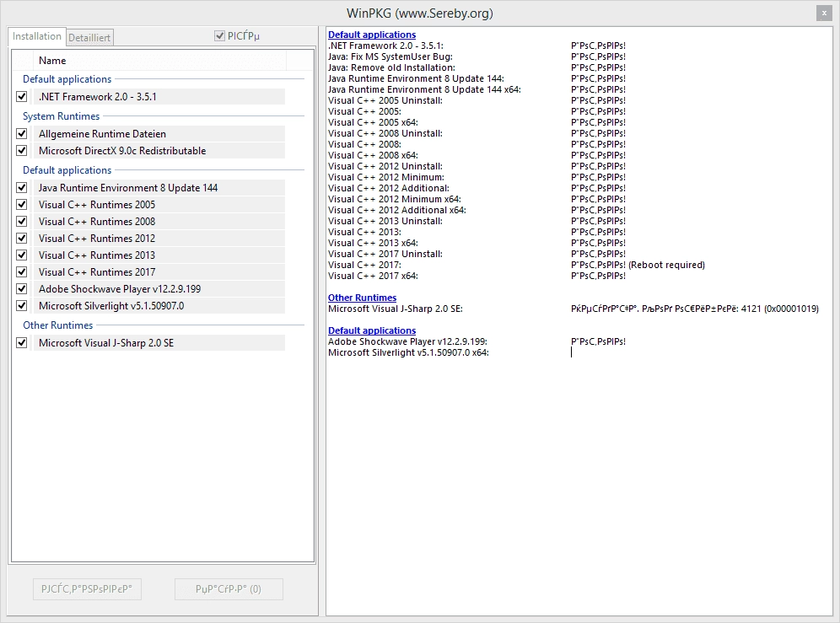
Task: Open first Default applications link in log
Action: [x=372, y=35]
